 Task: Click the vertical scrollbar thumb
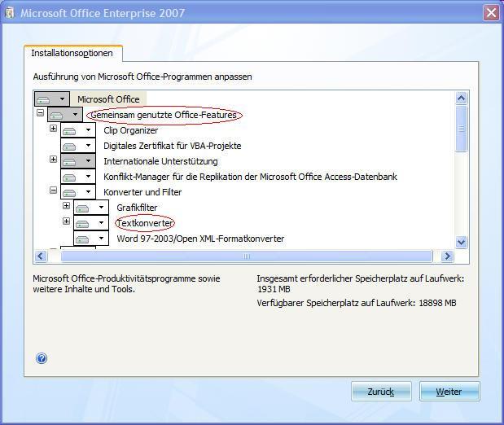(x=461, y=129)
